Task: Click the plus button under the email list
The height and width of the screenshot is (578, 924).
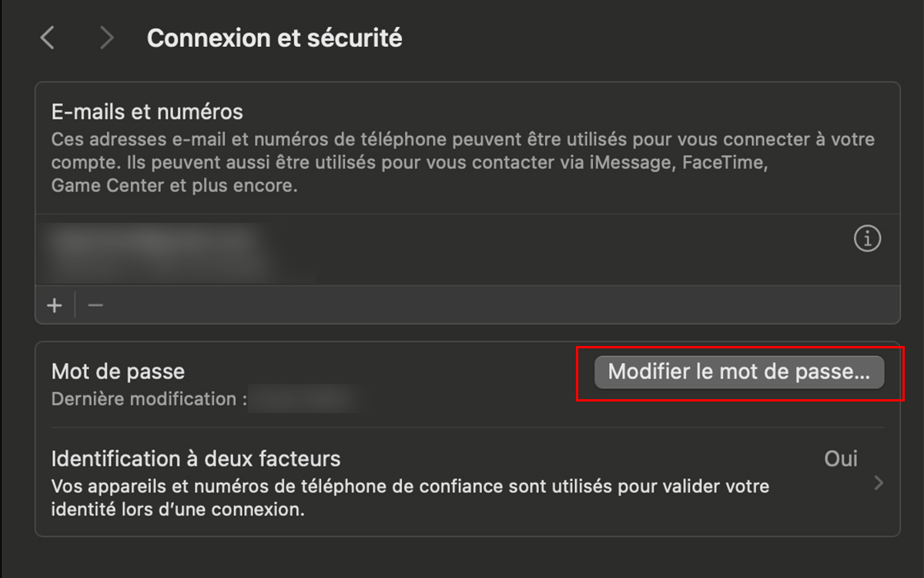Action: 54,305
